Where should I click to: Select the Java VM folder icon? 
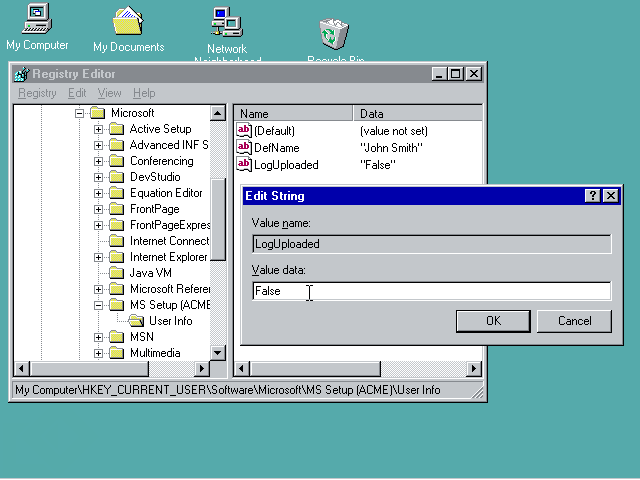tap(117, 273)
